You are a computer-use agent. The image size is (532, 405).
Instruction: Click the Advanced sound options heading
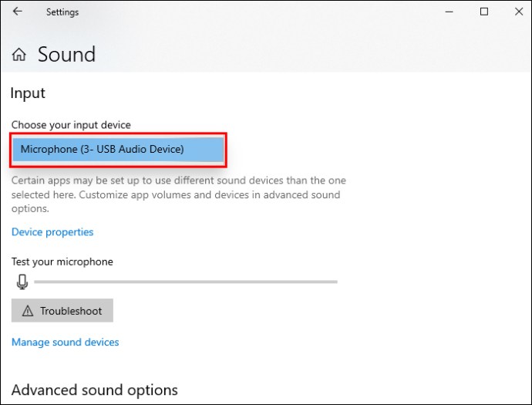(95, 390)
